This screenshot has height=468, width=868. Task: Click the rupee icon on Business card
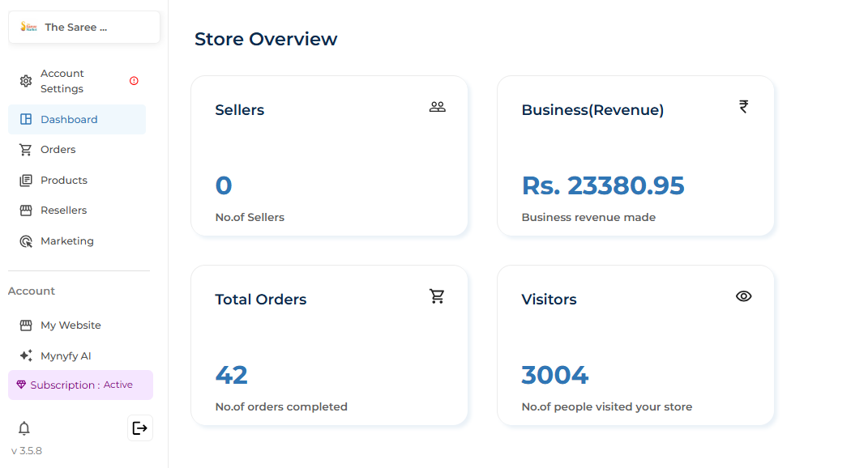(x=743, y=106)
